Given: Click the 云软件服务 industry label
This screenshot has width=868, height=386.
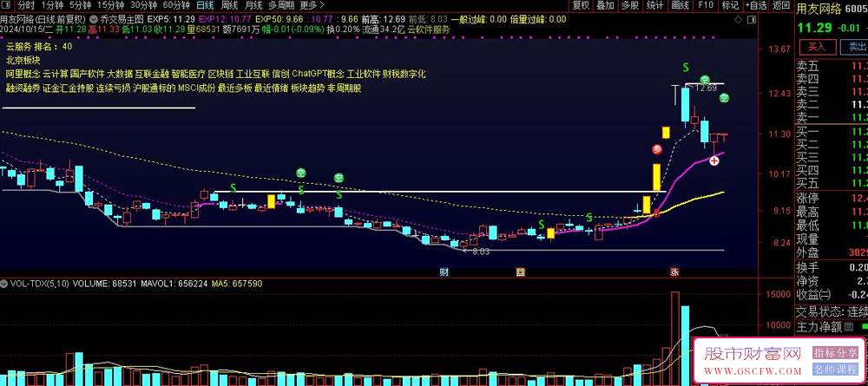Looking at the screenshot, I should (429, 29).
